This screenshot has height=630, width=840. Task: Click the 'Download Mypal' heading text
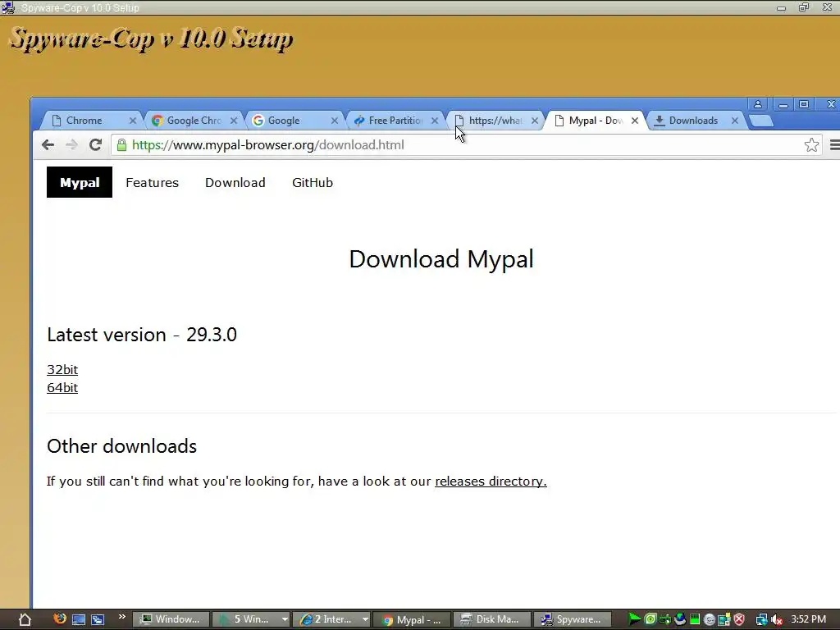pos(441,259)
